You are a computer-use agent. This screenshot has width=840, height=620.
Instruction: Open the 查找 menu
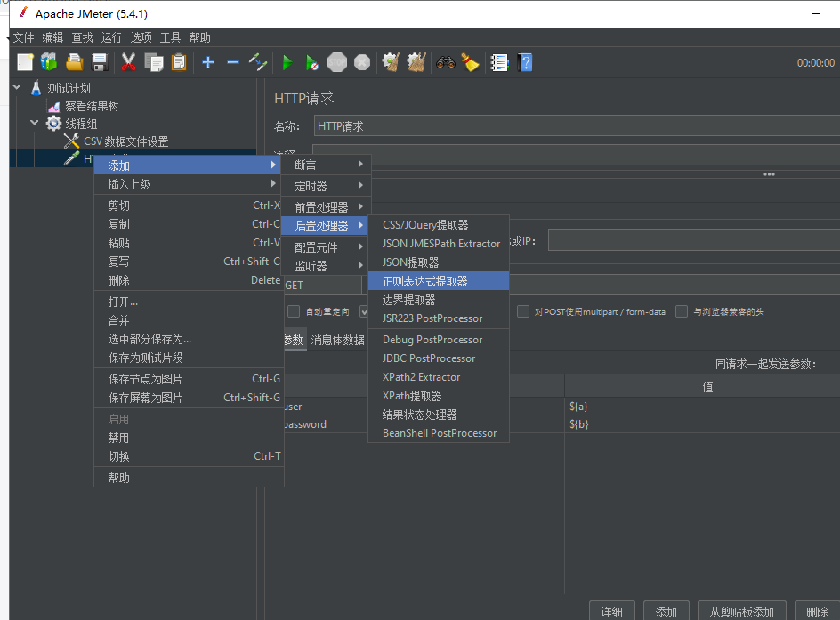(82, 37)
